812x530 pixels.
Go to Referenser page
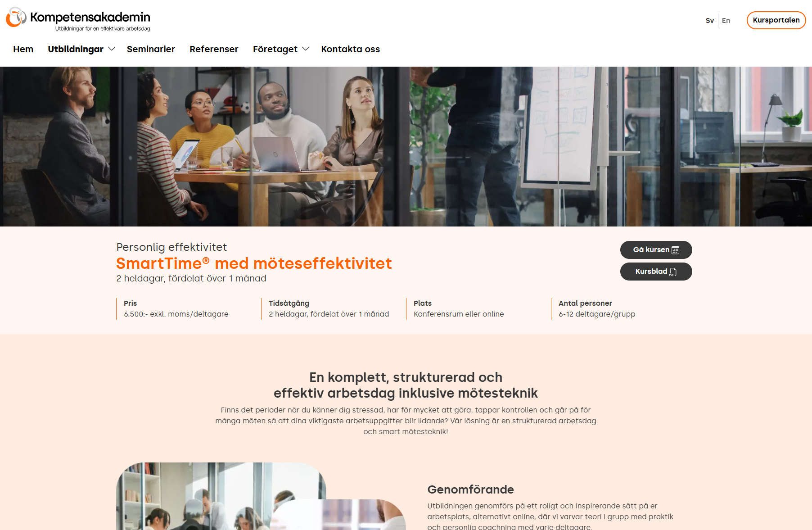coord(214,49)
